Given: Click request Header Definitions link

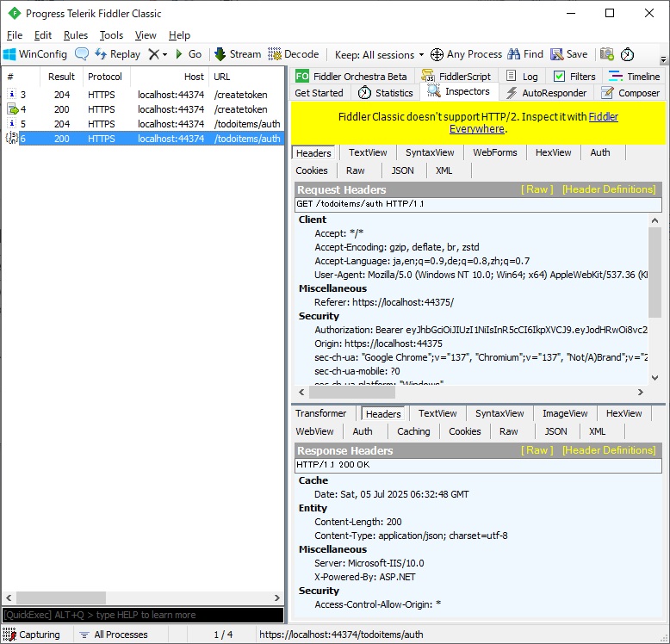Looking at the screenshot, I should coord(609,189).
